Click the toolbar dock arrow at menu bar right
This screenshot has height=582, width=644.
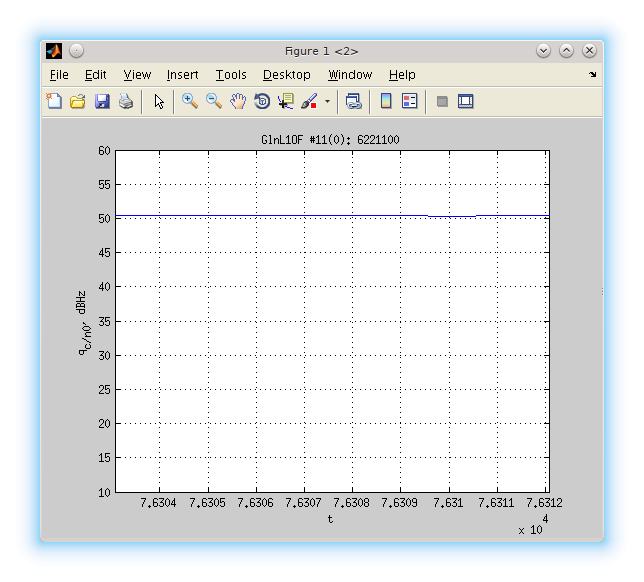592,75
